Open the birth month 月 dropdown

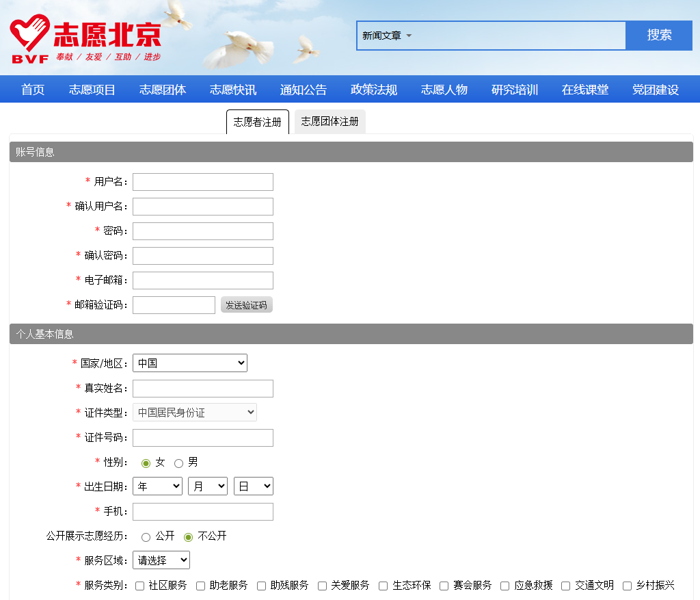(x=207, y=486)
